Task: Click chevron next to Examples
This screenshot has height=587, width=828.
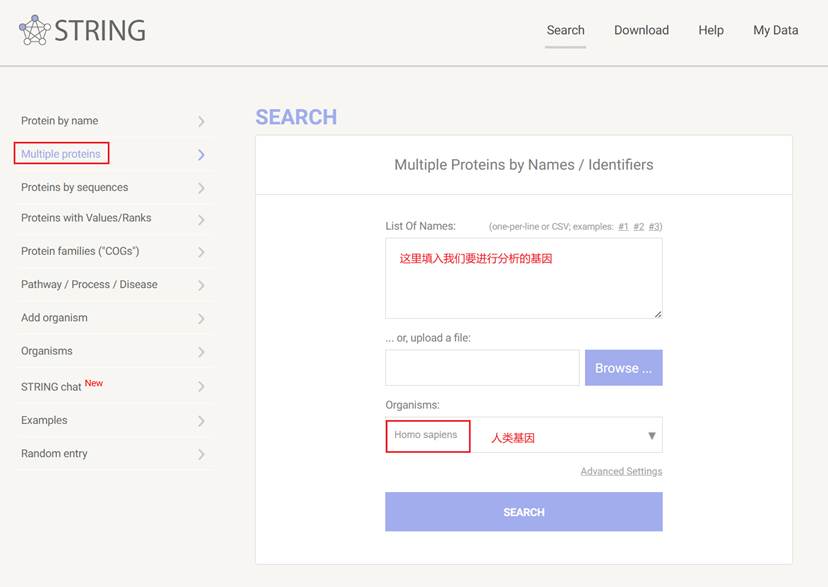Action: 201,421
